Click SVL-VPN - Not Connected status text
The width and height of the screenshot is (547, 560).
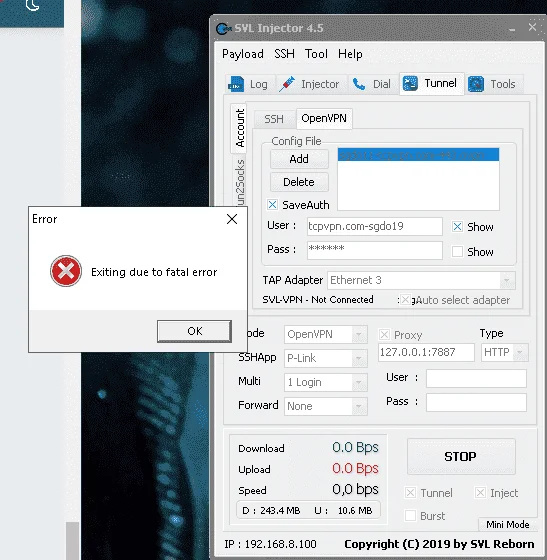318,300
